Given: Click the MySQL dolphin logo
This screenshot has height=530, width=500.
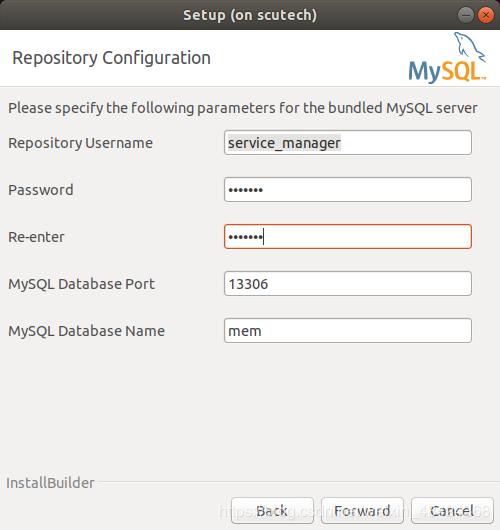Looking at the screenshot, I should [447, 57].
